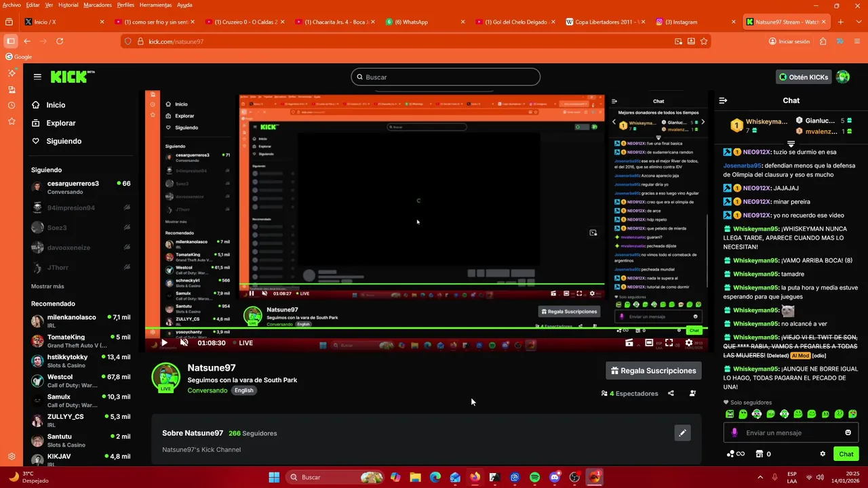Open TomateKing recommended channel
The height and width of the screenshot is (488, 868).
(x=80, y=341)
